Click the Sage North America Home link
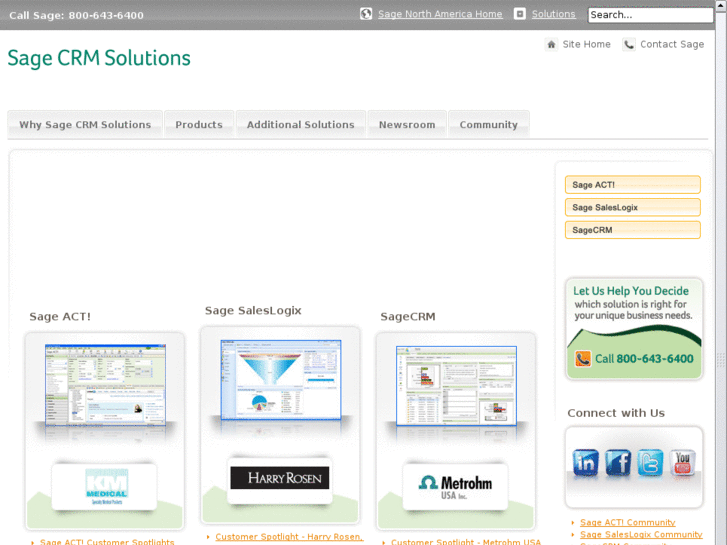The height and width of the screenshot is (545, 727). point(440,14)
